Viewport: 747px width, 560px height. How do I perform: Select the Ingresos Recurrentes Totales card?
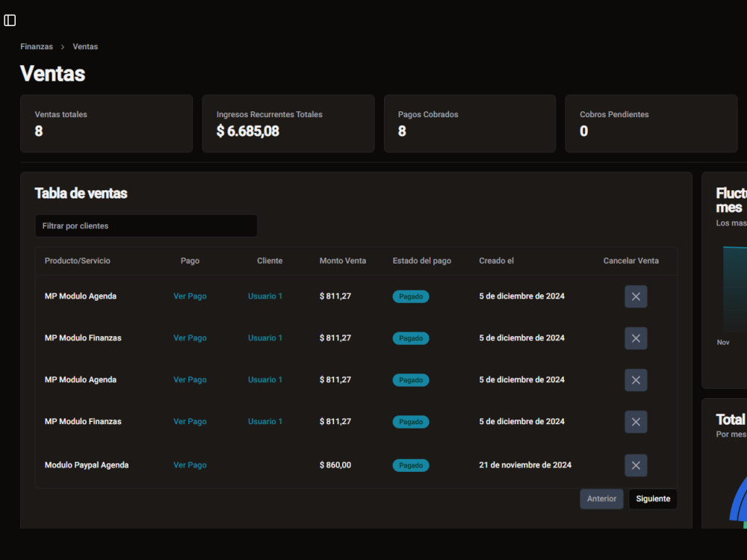(288, 124)
